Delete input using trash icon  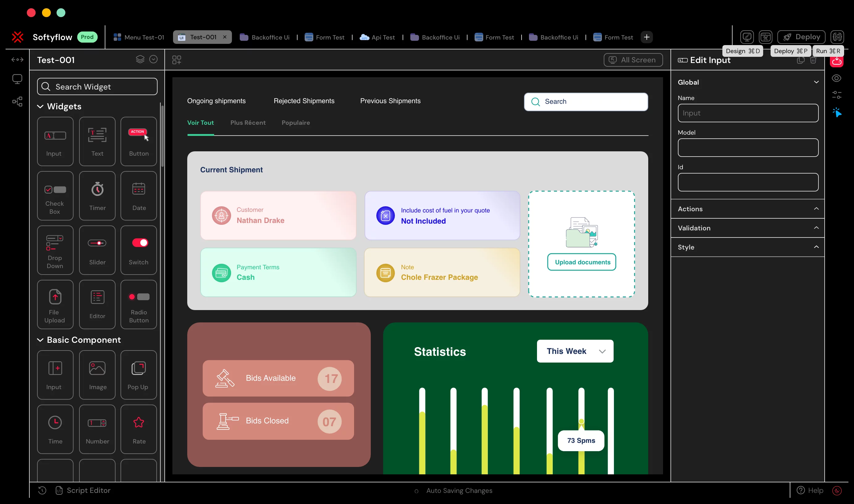pyautogui.click(x=813, y=60)
